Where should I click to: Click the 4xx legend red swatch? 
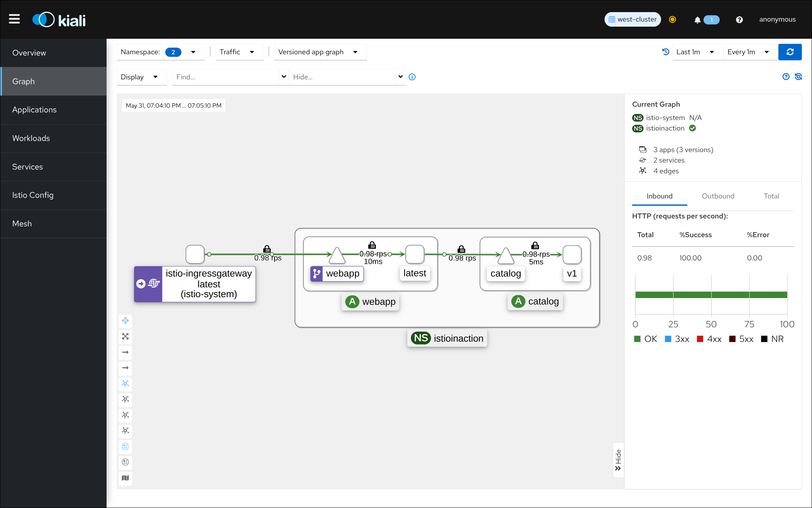700,339
